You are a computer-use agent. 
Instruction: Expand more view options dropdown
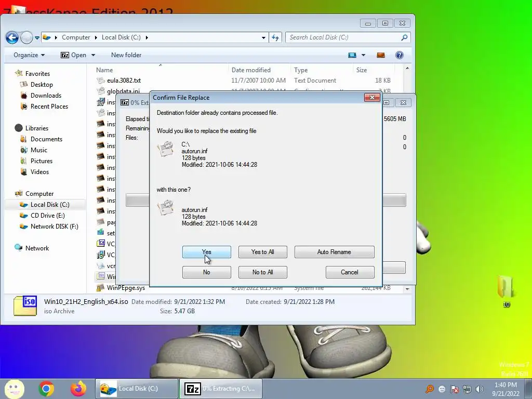point(363,55)
